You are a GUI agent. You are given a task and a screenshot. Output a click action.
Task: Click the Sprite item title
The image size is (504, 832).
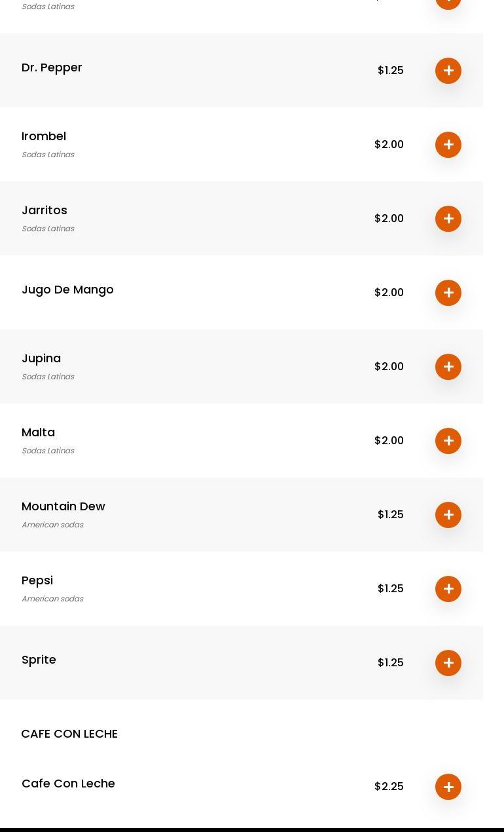(x=39, y=660)
